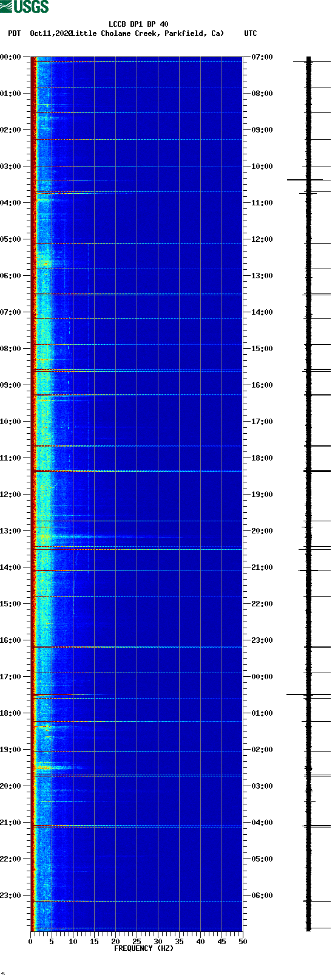Click the 35 Hz frequency tick label
Viewport: 335px width, 980px height.
(179, 942)
